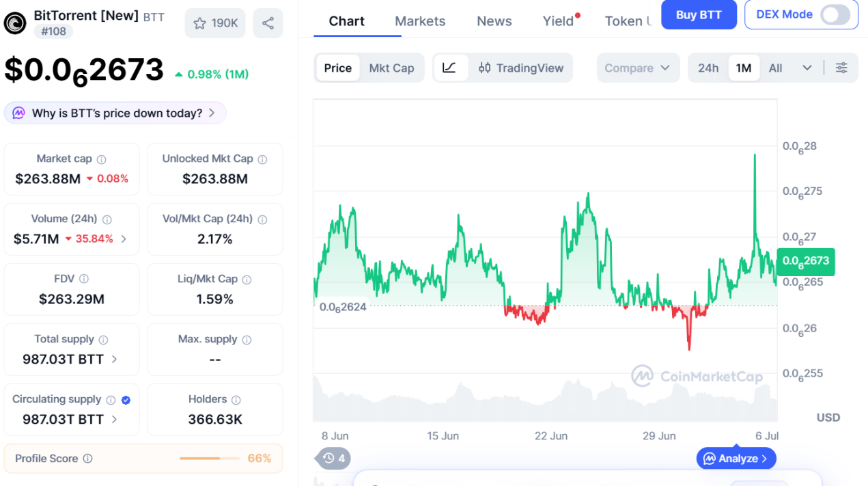Open Holders info icon
868x486 pixels.
(236, 400)
